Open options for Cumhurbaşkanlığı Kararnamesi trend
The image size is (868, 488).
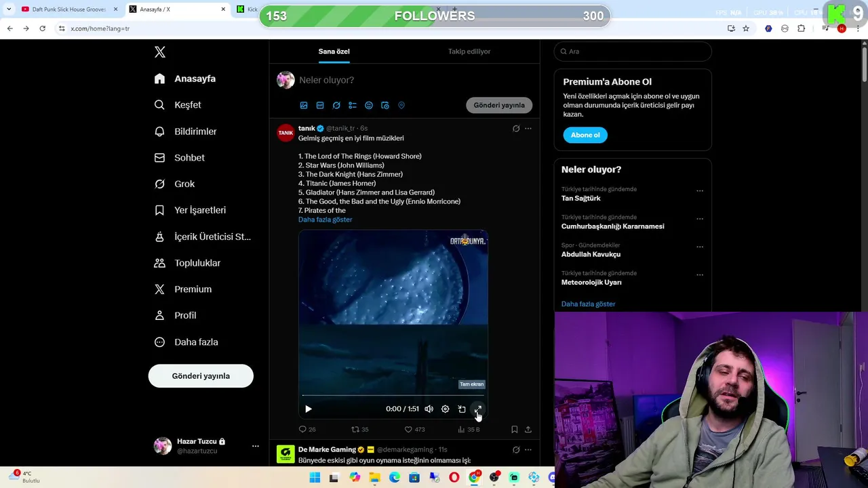coord(700,219)
